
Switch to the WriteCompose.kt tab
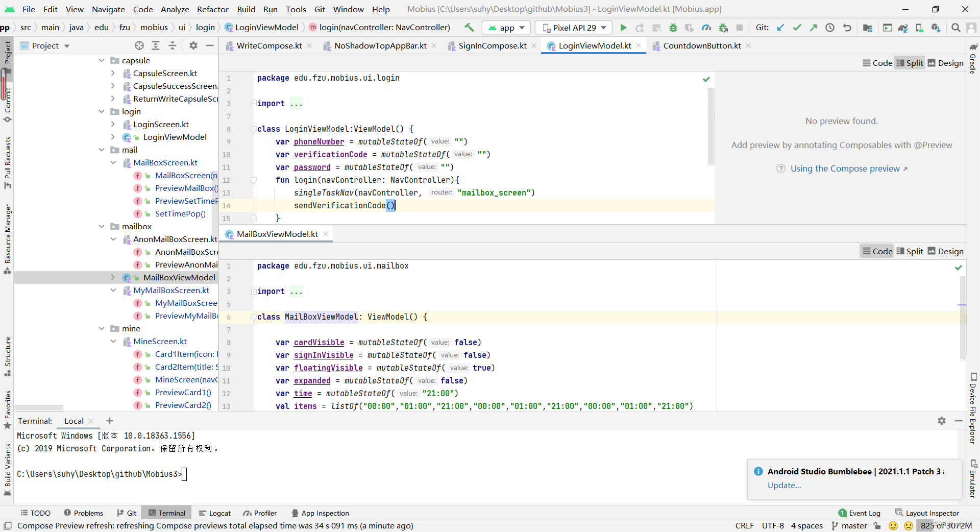click(269, 45)
